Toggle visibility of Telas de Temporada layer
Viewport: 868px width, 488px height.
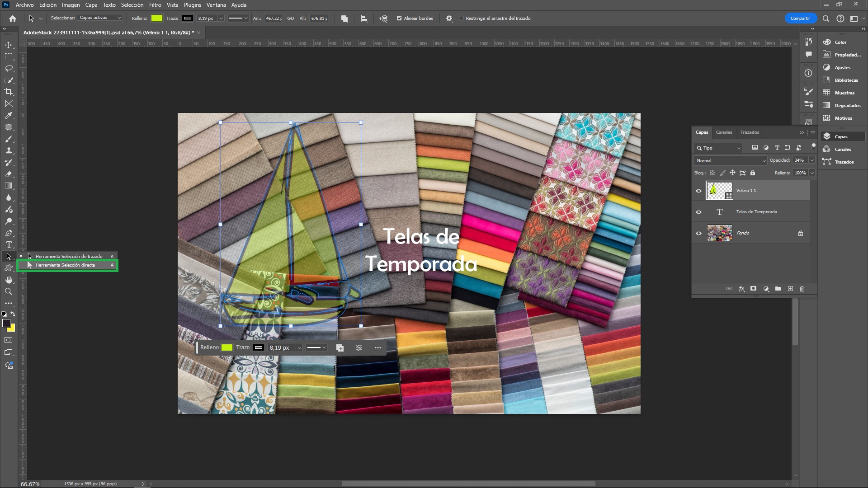pyautogui.click(x=698, y=211)
